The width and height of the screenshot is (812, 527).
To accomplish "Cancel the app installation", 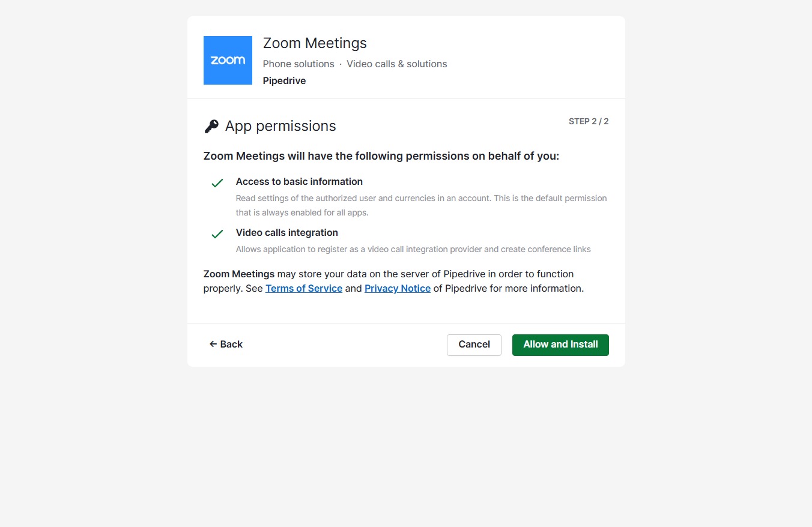I will [474, 345].
